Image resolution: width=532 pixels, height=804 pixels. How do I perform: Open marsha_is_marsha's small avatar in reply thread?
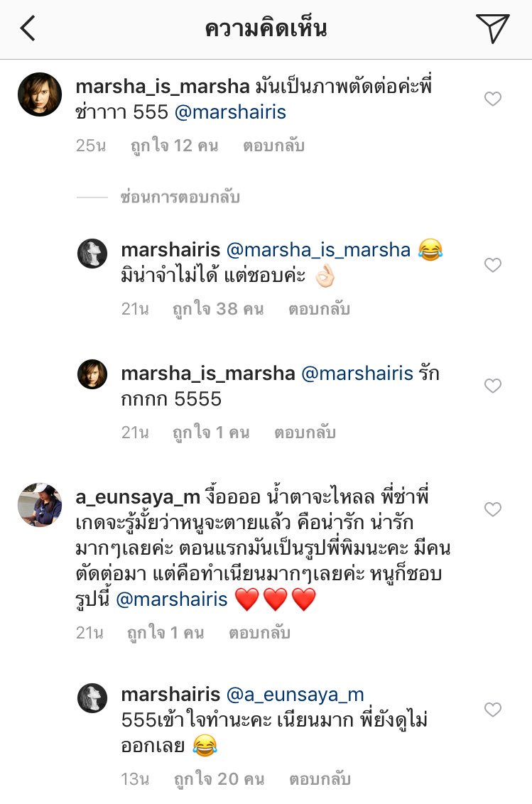pos(92,374)
